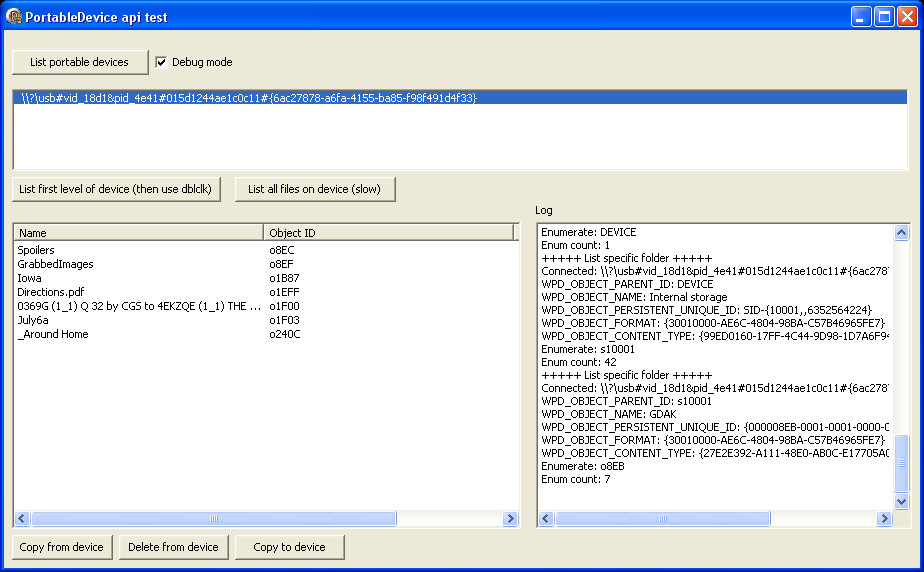924x572 pixels.
Task: Close the PortableDevice api test window
Action: point(906,17)
